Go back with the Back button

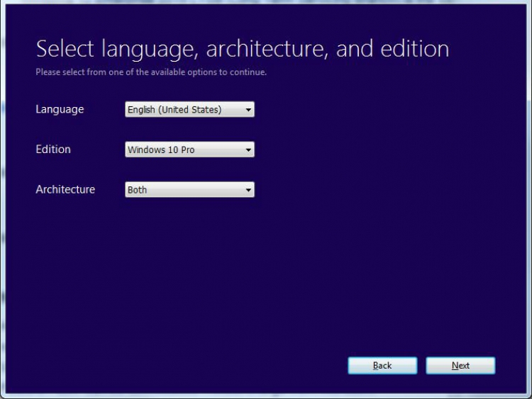pyautogui.click(x=382, y=366)
